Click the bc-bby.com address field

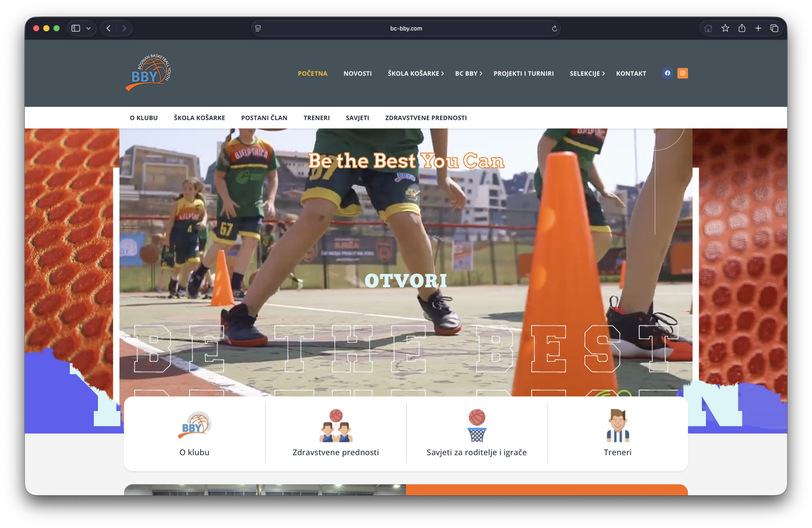click(406, 28)
